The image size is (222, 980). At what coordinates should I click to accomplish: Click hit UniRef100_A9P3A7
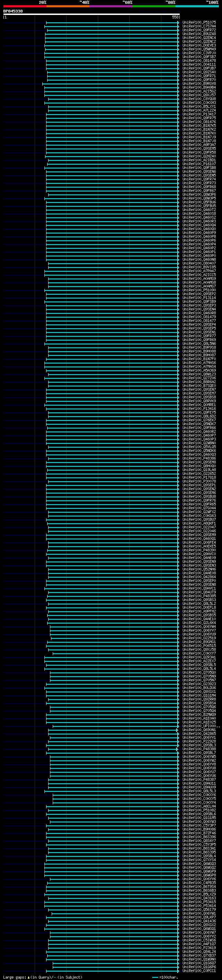199,145
